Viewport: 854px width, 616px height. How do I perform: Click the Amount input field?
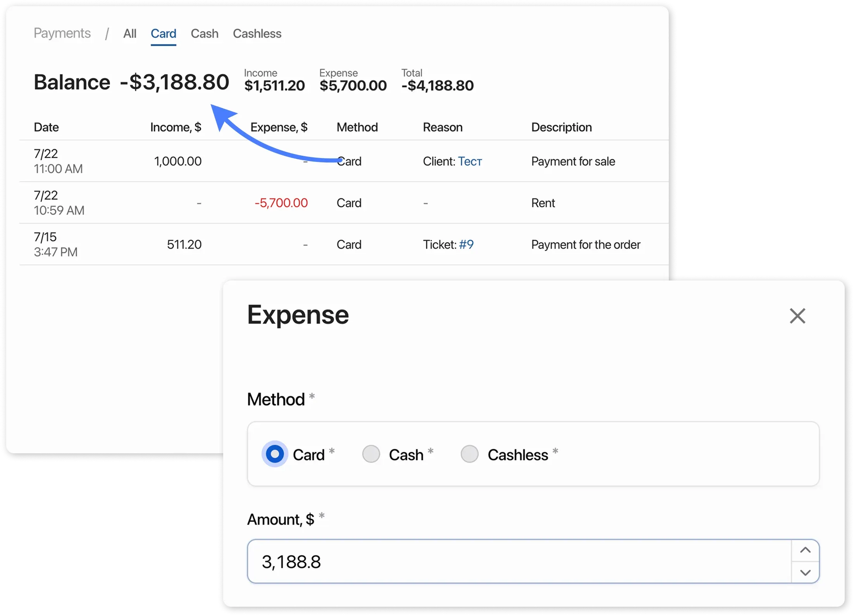[x=518, y=561]
